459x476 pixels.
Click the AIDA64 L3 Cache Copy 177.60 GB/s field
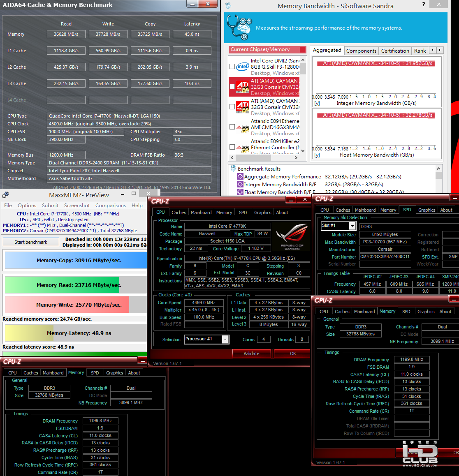pos(150,83)
